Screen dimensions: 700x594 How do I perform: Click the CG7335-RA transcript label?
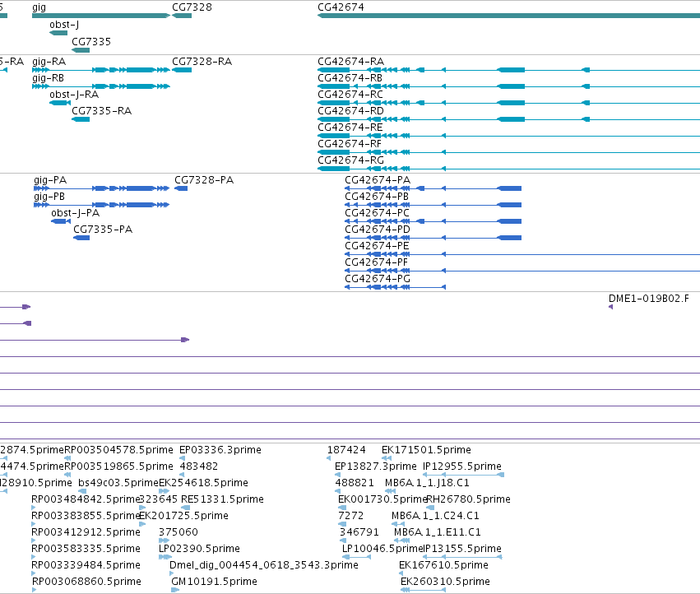click(101, 111)
